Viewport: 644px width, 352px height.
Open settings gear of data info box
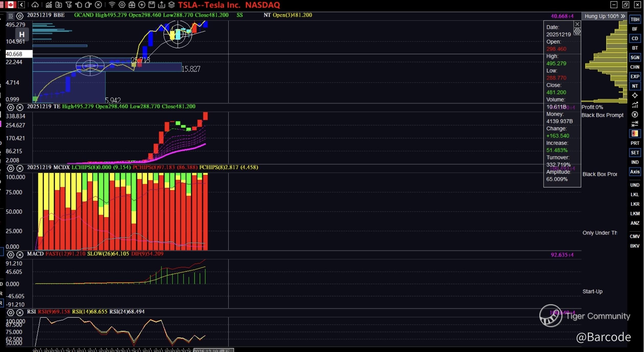(x=577, y=31)
